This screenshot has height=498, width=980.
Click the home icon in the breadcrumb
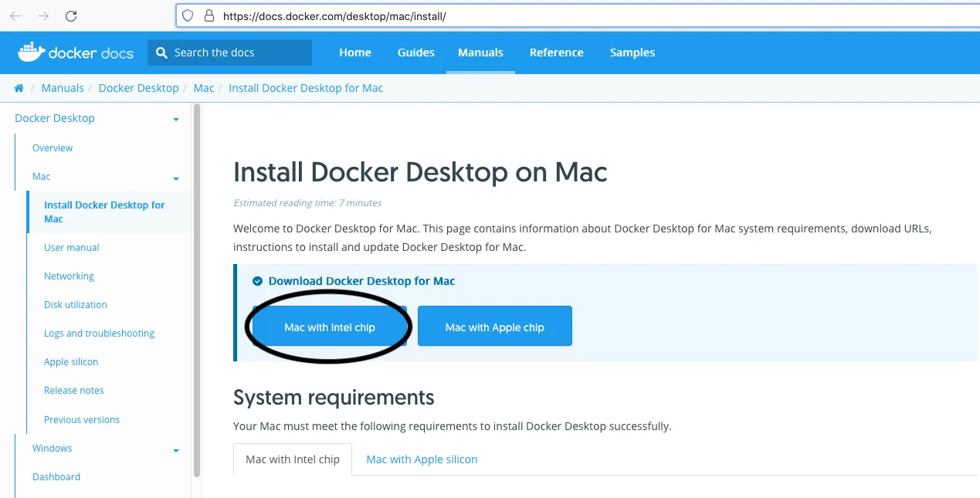click(x=19, y=87)
